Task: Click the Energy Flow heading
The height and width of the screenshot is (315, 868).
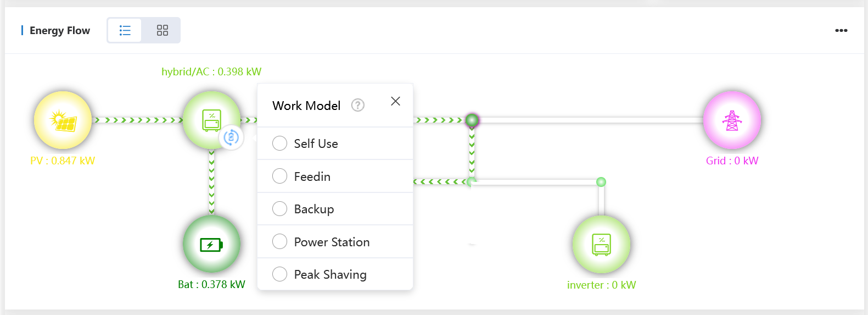Action: (60, 31)
